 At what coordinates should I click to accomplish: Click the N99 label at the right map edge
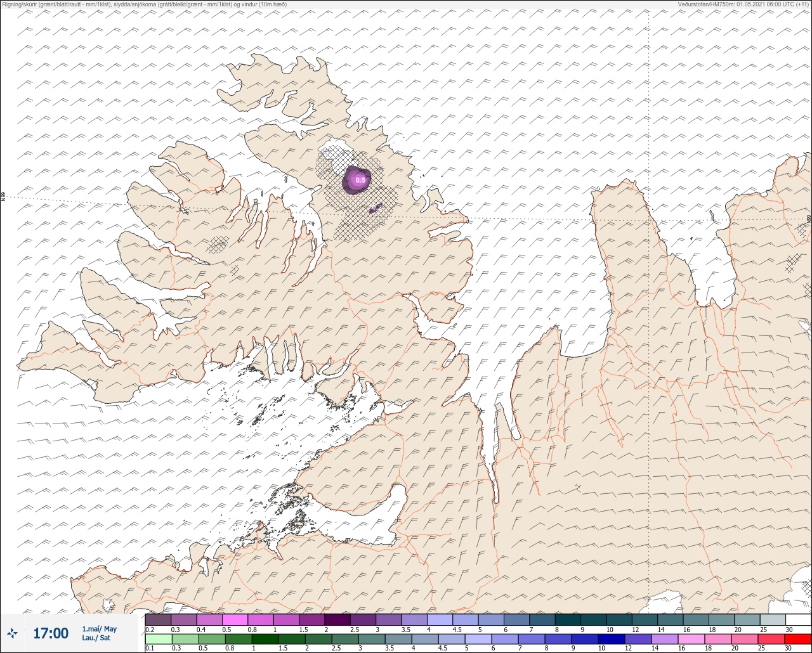click(x=809, y=219)
